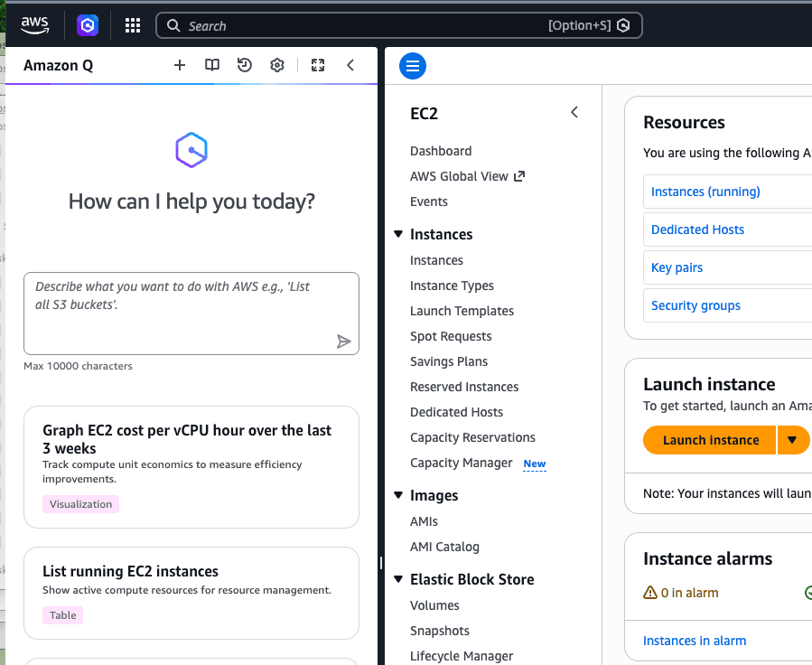Click the magnifier icon in search bar
Viewport: 812px width, 665px height.
173,26
